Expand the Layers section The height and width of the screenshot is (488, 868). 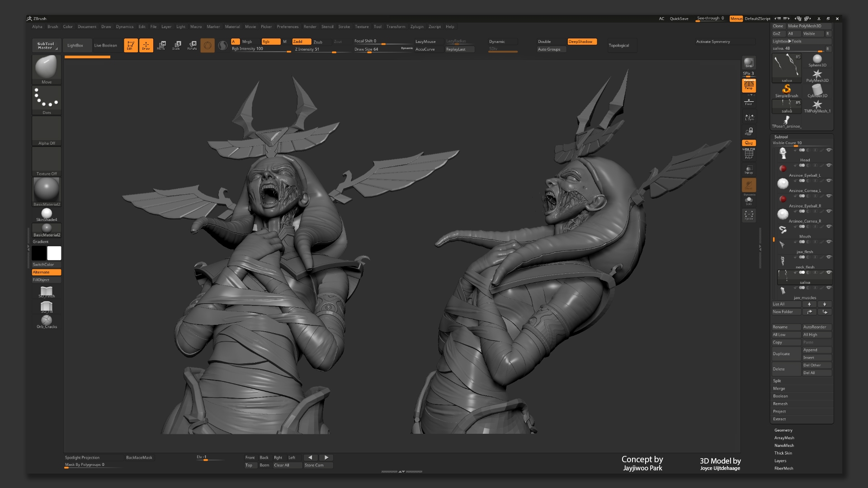click(780, 461)
